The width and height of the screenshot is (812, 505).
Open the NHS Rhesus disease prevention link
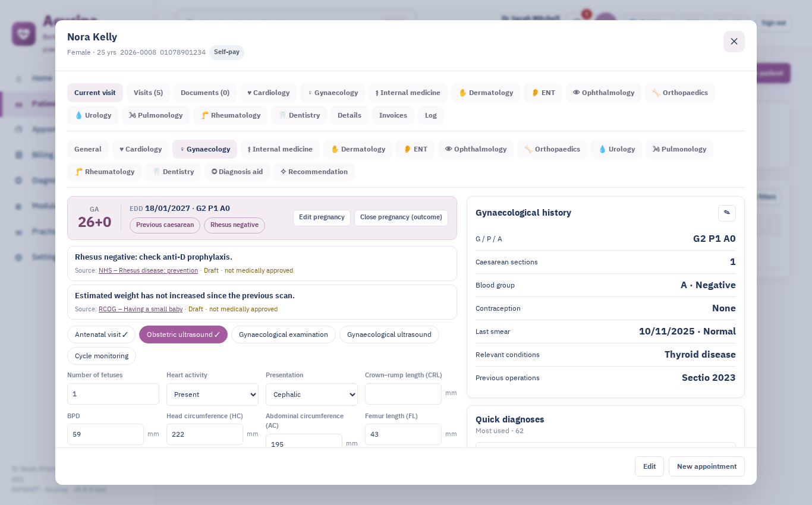click(148, 270)
